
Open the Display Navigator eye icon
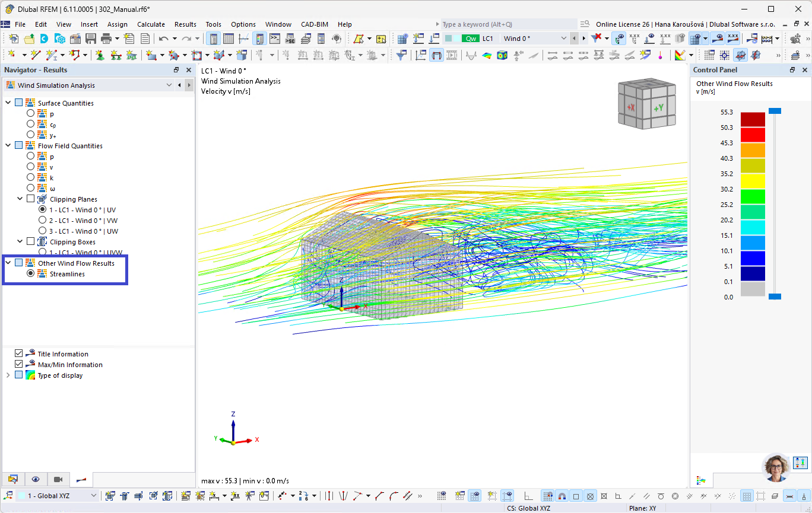click(36, 479)
